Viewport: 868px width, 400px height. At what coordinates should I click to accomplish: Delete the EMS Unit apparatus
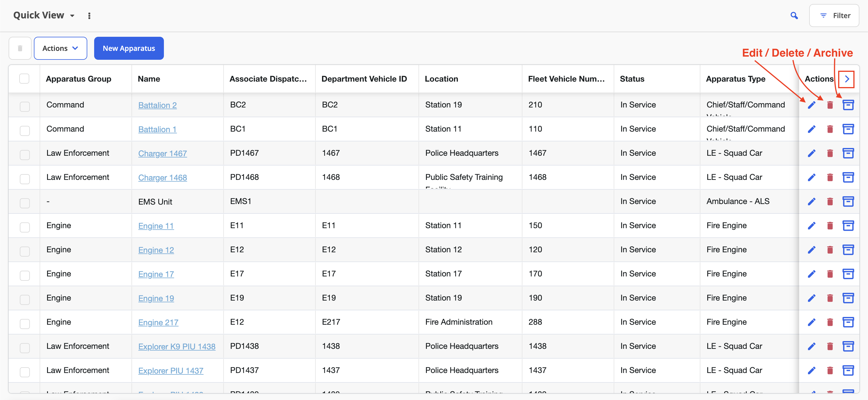(x=830, y=202)
